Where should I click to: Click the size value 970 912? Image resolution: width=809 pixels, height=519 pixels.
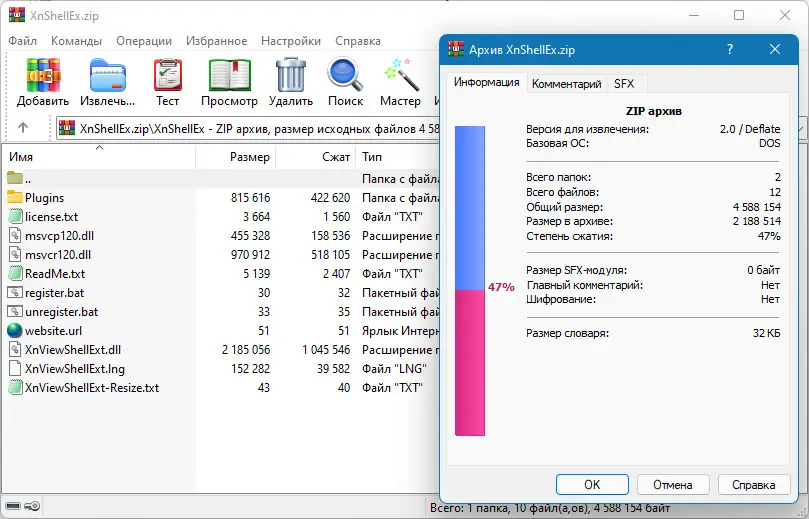pos(250,255)
